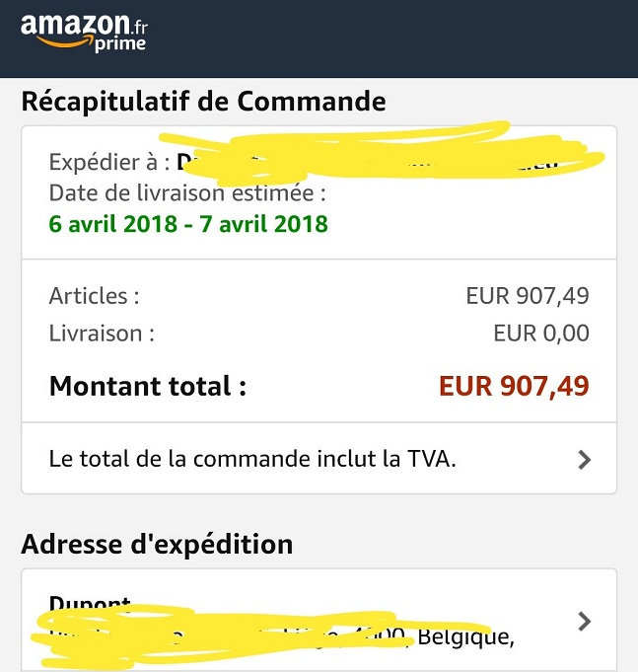638x672 pixels.
Task: Click the 'Expédier à' label
Action: coord(109,162)
